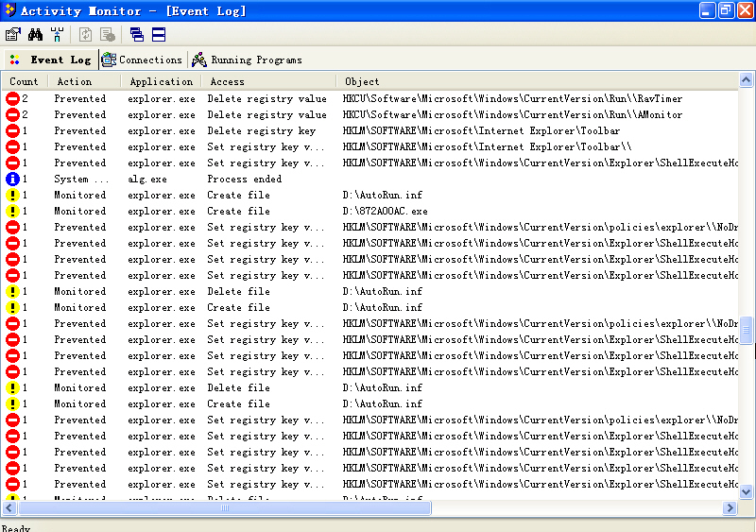The image size is (756, 532).
Task: Sort by the Action column header
Action: (x=84, y=81)
